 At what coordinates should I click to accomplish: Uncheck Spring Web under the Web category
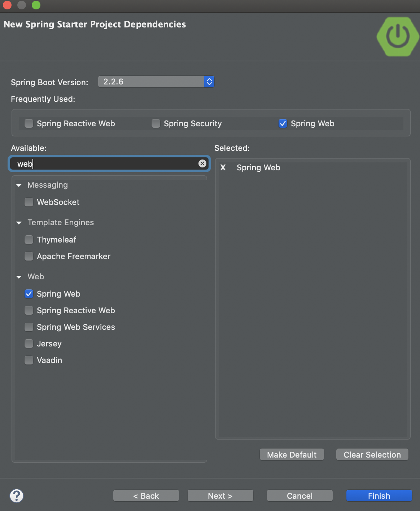point(29,294)
